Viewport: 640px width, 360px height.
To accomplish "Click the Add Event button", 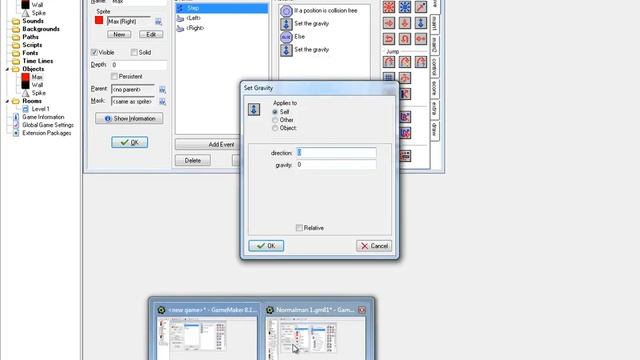I will 207,144.
